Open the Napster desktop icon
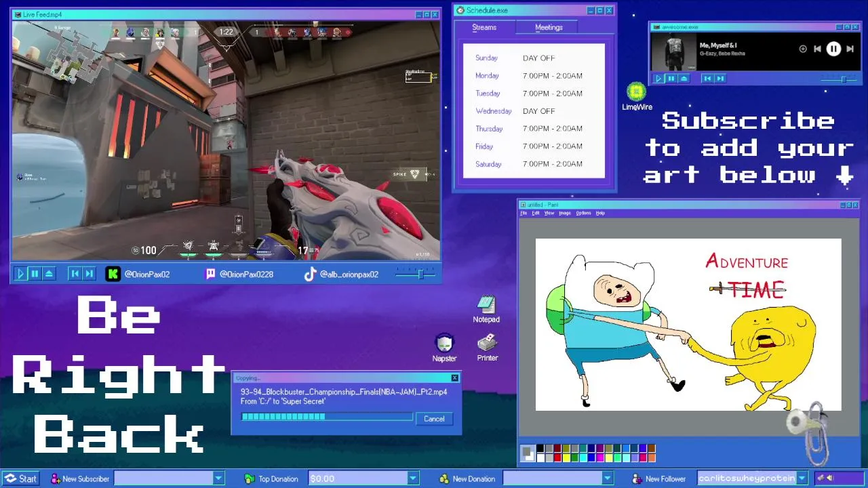The height and width of the screenshot is (488, 868). (x=444, y=348)
